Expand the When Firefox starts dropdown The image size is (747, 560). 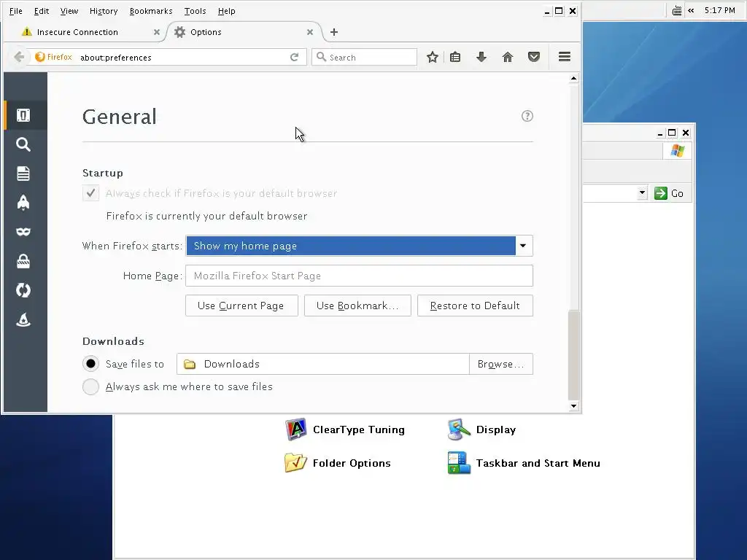click(x=523, y=246)
